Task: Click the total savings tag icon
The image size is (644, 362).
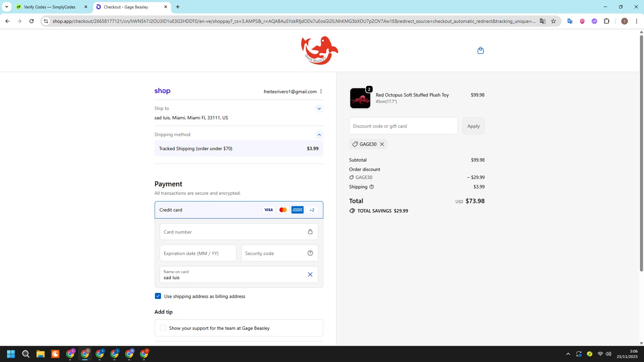Action: coord(352,211)
